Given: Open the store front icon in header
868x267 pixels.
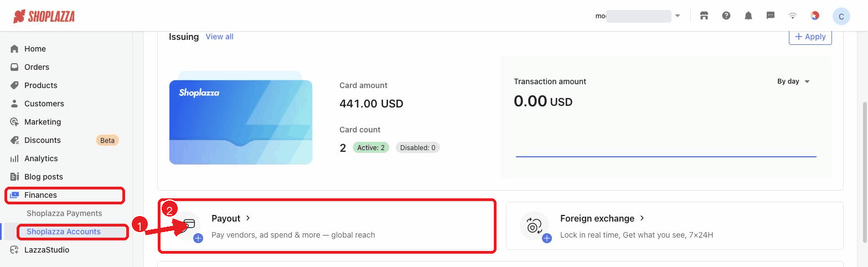Looking at the screenshot, I should tap(704, 16).
